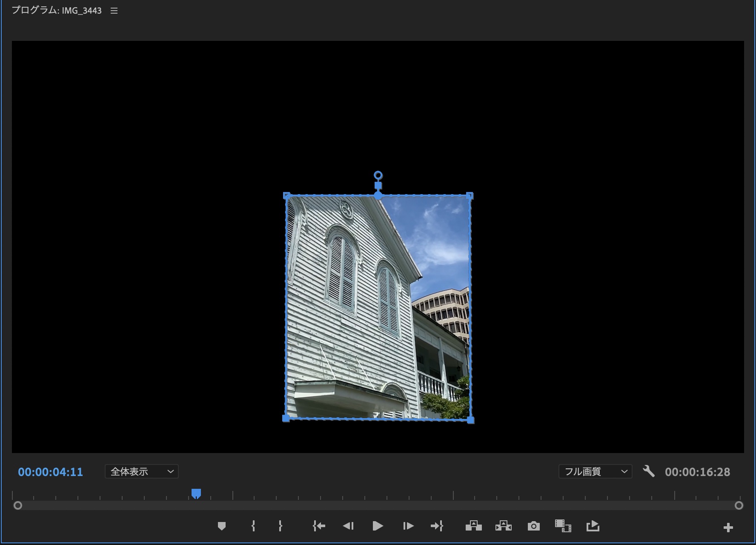
Task: Click the Mark Out bracket icon
Action: (280, 526)
